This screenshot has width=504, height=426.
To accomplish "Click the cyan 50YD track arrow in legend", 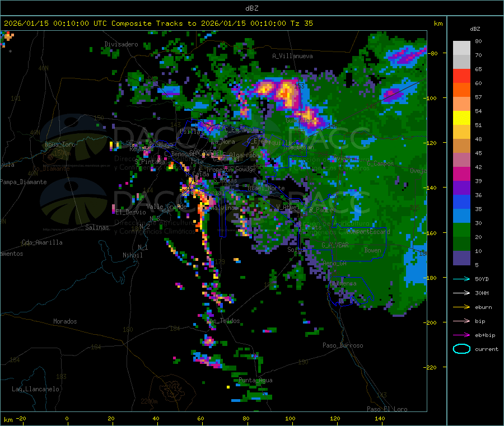I will click(461, 279).
